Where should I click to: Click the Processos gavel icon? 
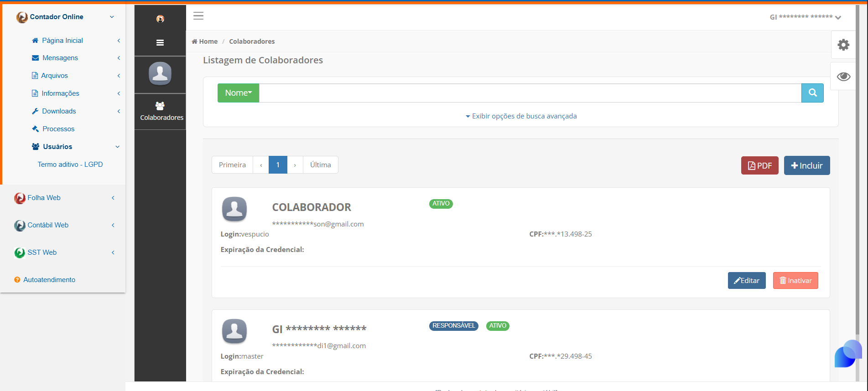[x=35, y=129]
